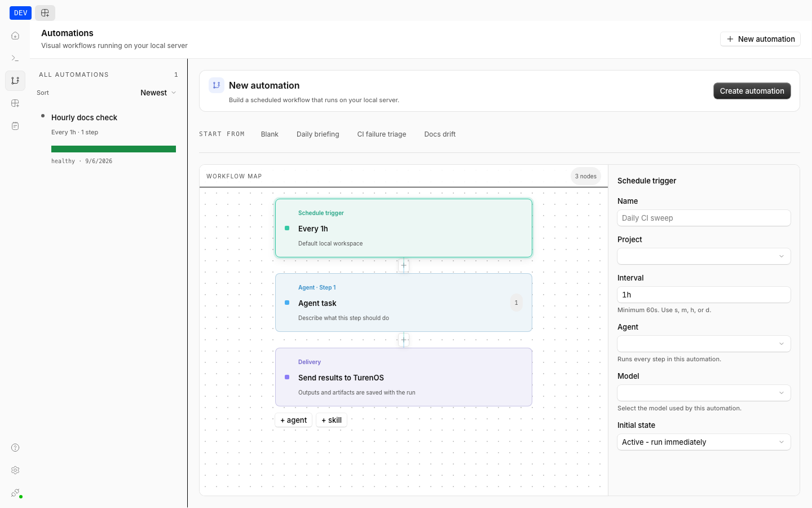The width and height of the screenshot is (812, 508).
Task: Click the Interval field showing 1h
Action: click(704, 295)
